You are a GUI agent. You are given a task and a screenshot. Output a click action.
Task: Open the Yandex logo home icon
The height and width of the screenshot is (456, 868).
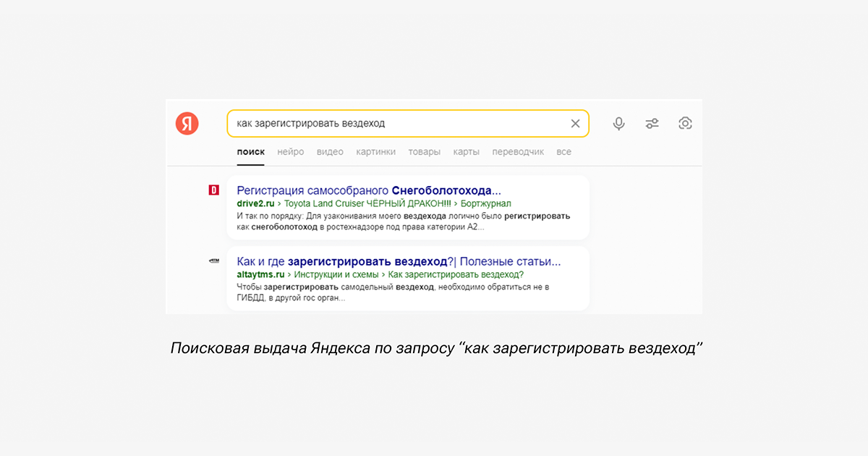[x=187, y=123]
